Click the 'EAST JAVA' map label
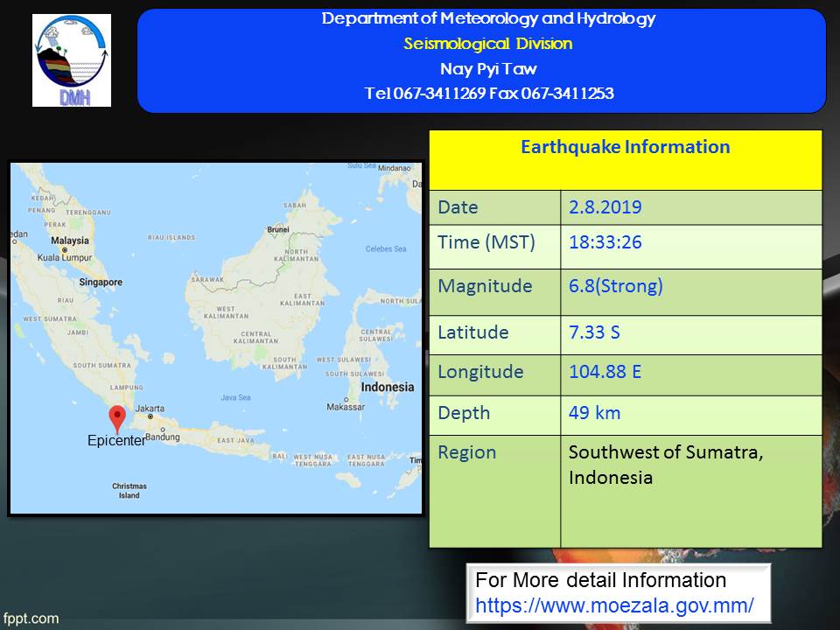This screenshot has height=630, width=840. tap(235, 440)
